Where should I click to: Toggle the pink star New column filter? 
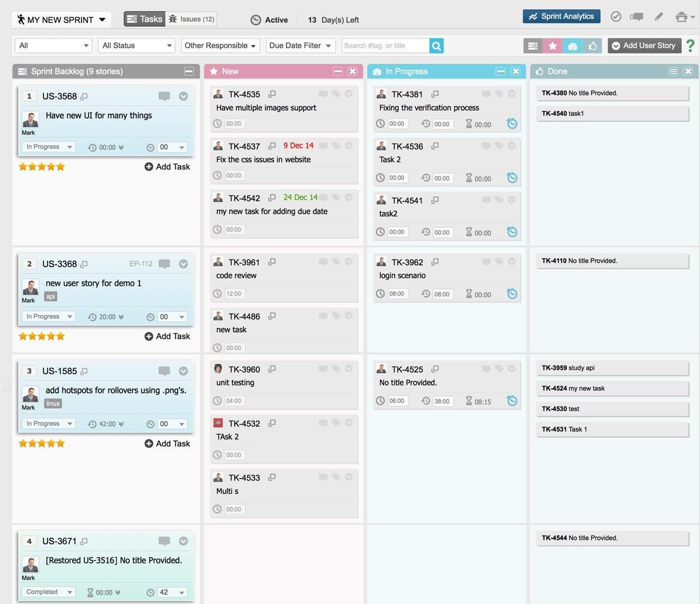click(552, 46)
